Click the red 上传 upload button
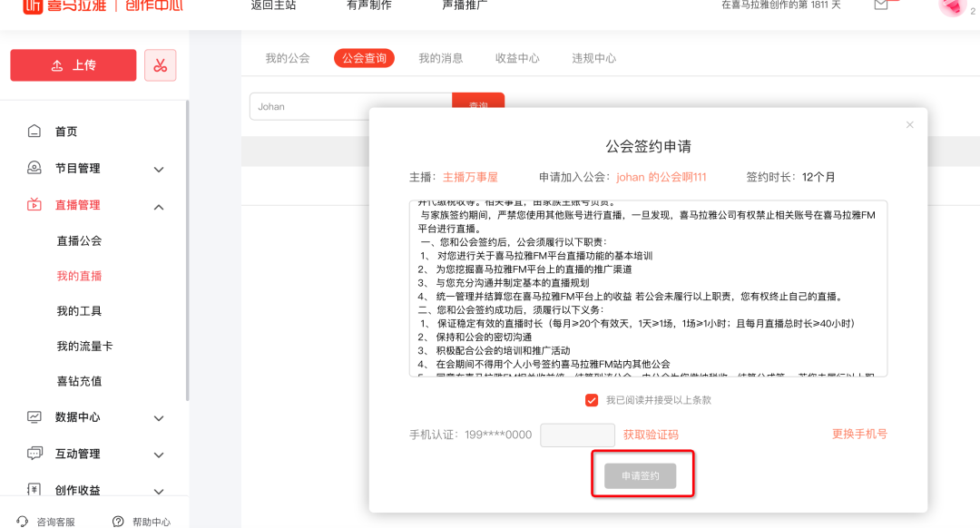The height and width of the screenshot is (528, 980). [x=73, y=65]
